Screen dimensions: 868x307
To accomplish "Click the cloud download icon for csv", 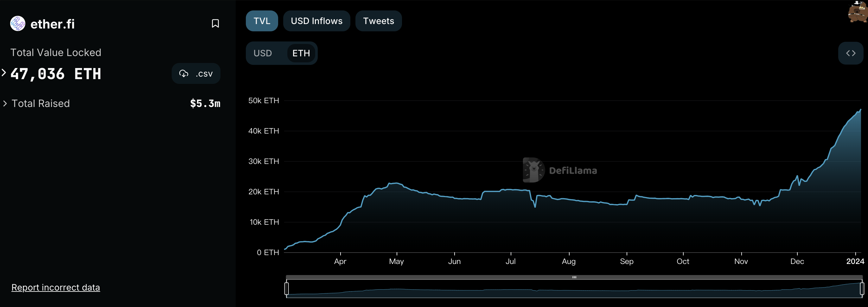I will tap(184, 73).
